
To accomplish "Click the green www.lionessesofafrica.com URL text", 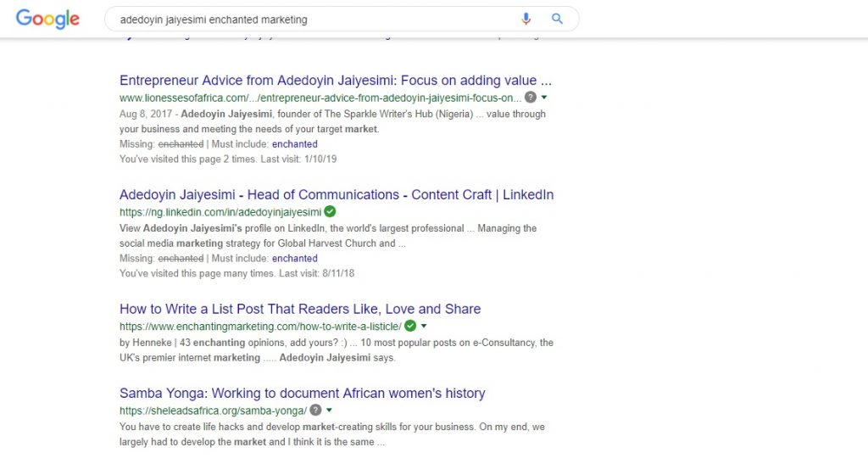I will (x=320, y=98).
